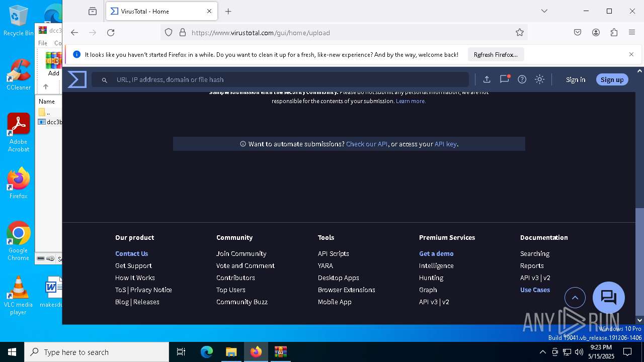
Task: Open Firefox application hamburger menu
Action: tap(632, 33)
